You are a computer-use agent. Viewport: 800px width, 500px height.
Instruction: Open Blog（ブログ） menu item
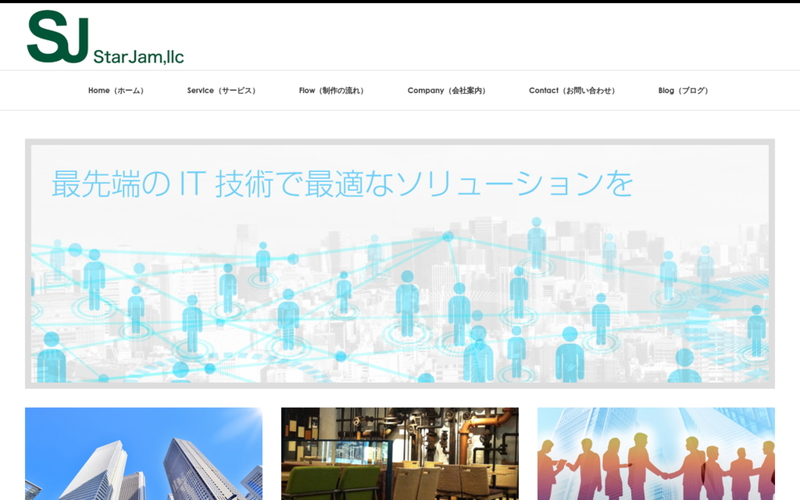coord(683,90)
